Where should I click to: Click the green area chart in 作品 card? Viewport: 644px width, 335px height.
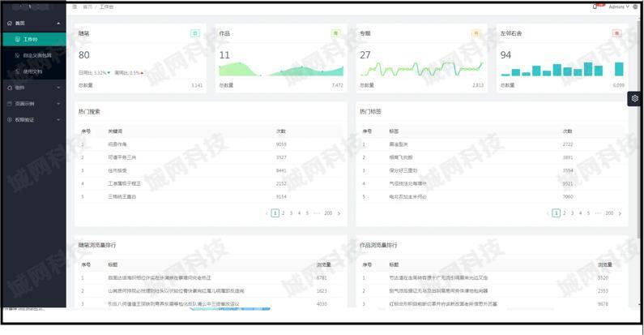(x=281, y=69)
